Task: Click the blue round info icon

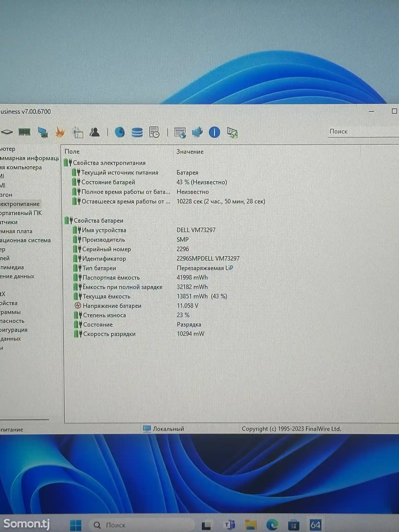Action: [214, 132]
